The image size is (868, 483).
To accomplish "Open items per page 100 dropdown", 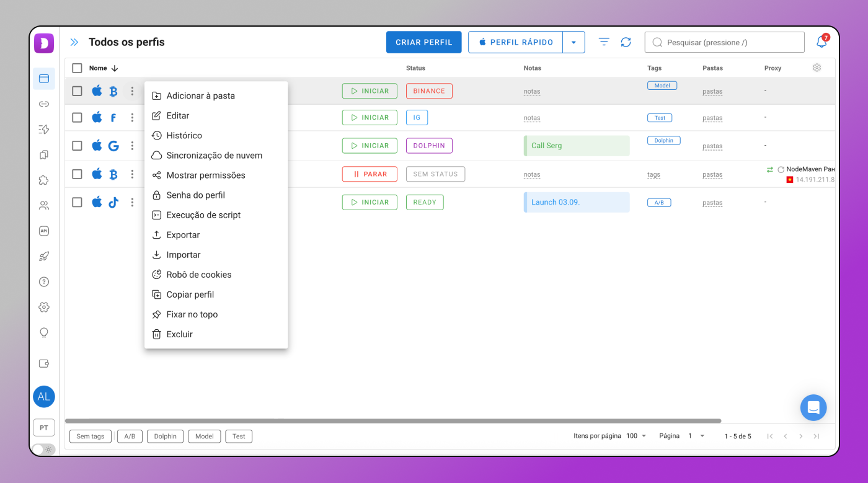I will [636, 436].
